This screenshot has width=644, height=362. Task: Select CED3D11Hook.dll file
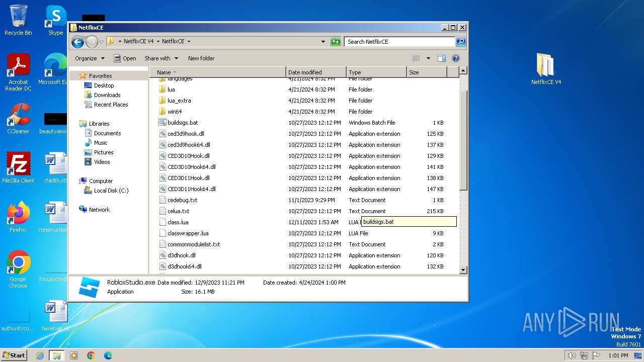188,178
